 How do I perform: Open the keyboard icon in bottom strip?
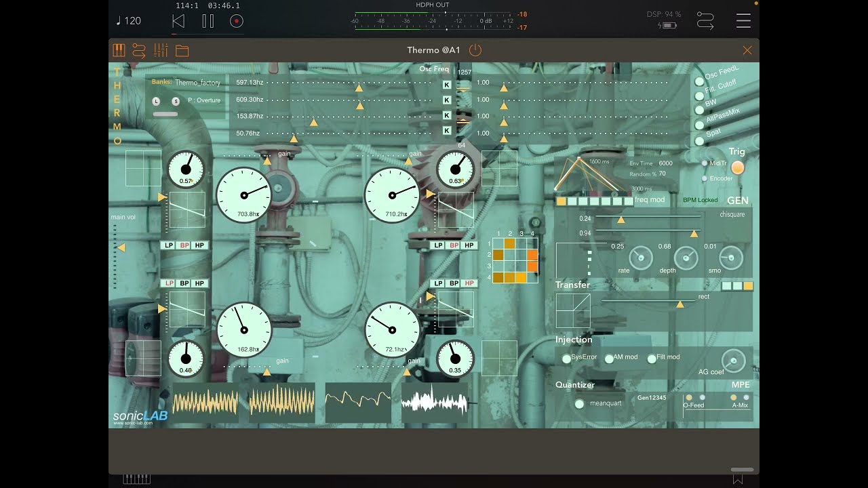136,479
